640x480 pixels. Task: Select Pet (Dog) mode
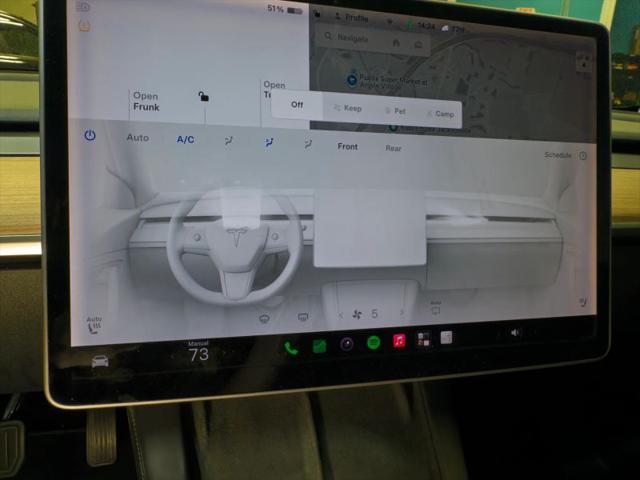pos(396,111)
